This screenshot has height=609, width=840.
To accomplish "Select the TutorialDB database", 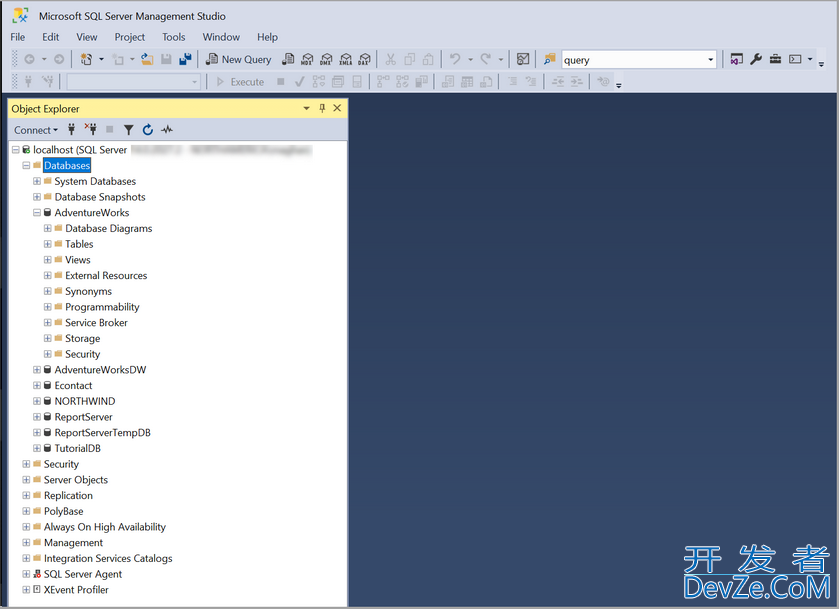I will (x=77, y=448).
